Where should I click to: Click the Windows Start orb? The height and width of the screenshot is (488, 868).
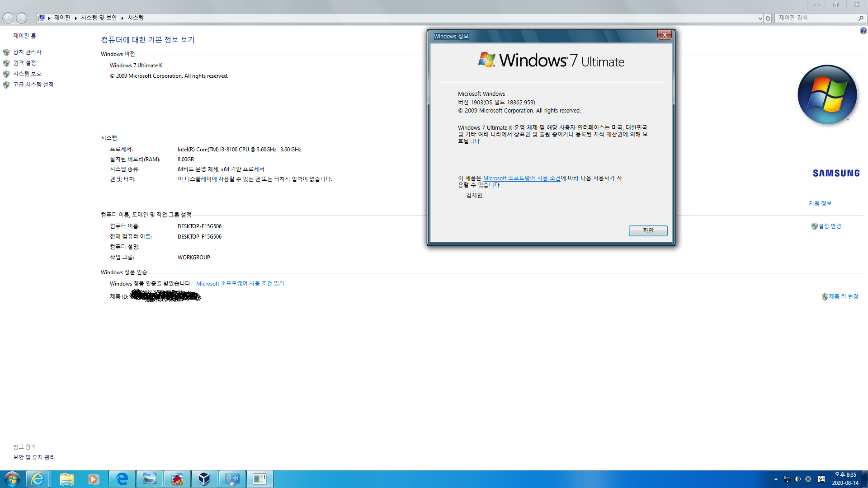12,479
